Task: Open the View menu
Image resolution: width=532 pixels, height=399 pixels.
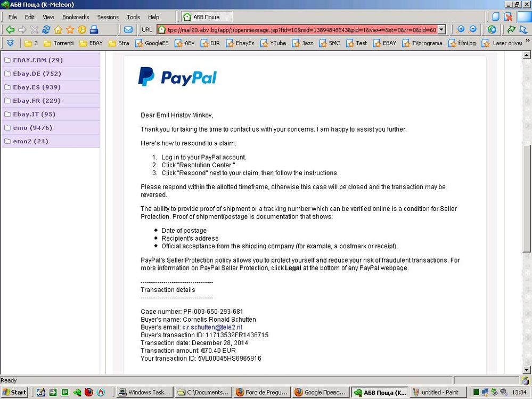Action: 48,17
